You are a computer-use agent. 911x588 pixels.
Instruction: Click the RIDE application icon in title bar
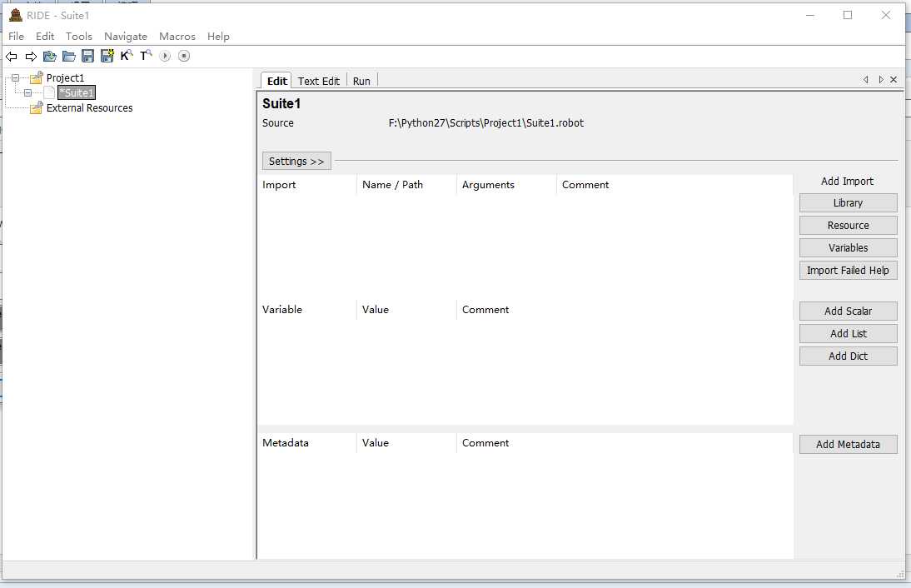tap(16, 15)
